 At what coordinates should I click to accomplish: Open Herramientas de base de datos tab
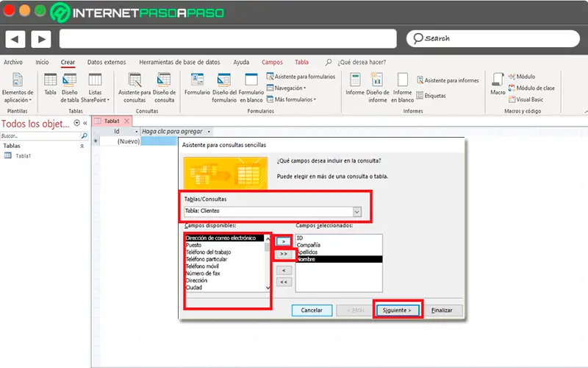point(179,63)
